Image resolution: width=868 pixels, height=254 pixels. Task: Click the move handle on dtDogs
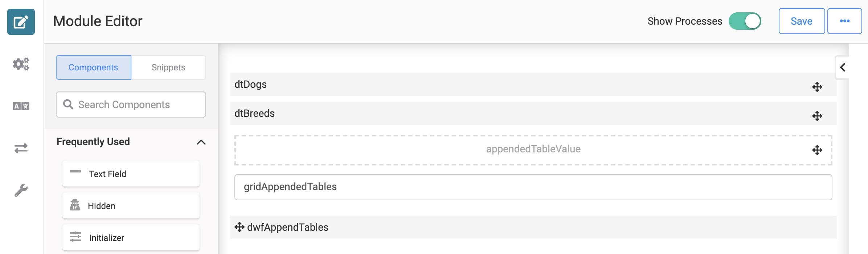click(817, 87)
